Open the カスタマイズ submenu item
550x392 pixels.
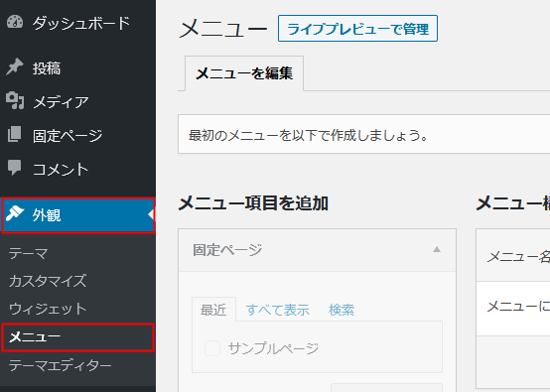click(48, 281)
